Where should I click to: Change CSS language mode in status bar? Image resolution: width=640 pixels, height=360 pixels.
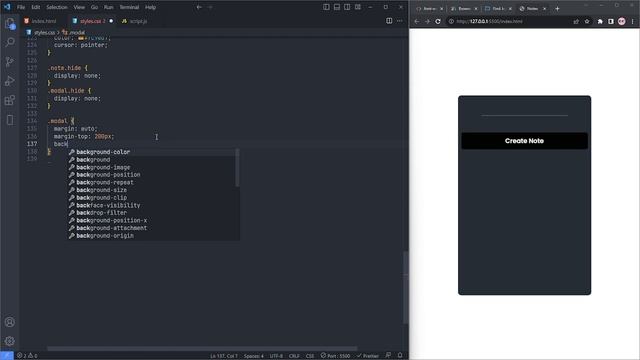tap(310, 356)
